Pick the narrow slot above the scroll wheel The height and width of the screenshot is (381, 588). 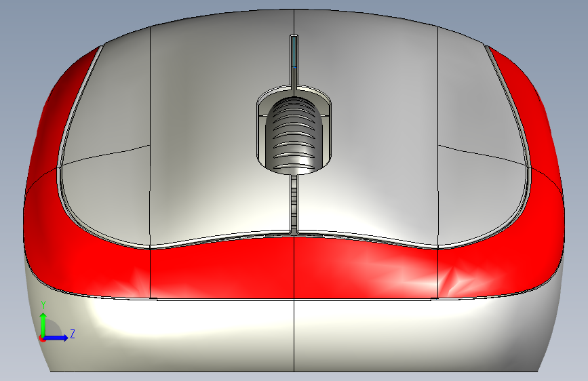click(294, 62)
